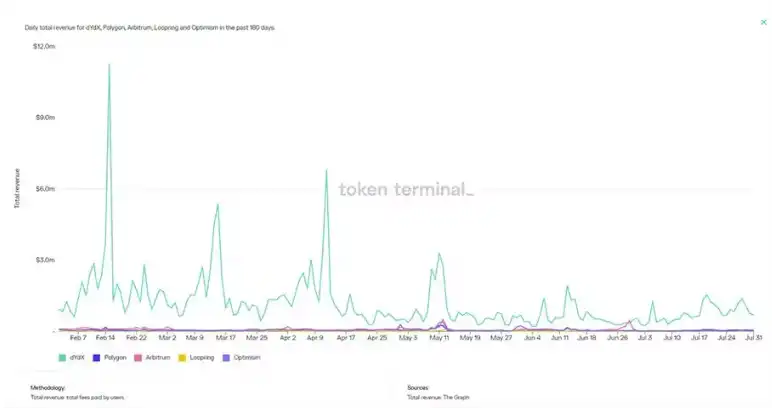This screenshot has width=772, height=408.
Task: Click the Feb 14 revenue peak
Action: [109, 64]
